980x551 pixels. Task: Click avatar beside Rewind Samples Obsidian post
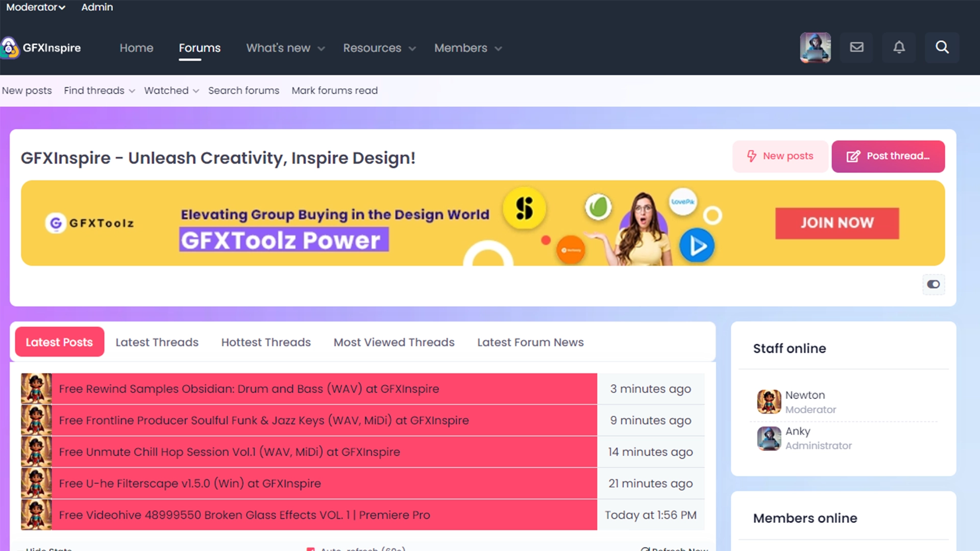(x=36, y=389)
